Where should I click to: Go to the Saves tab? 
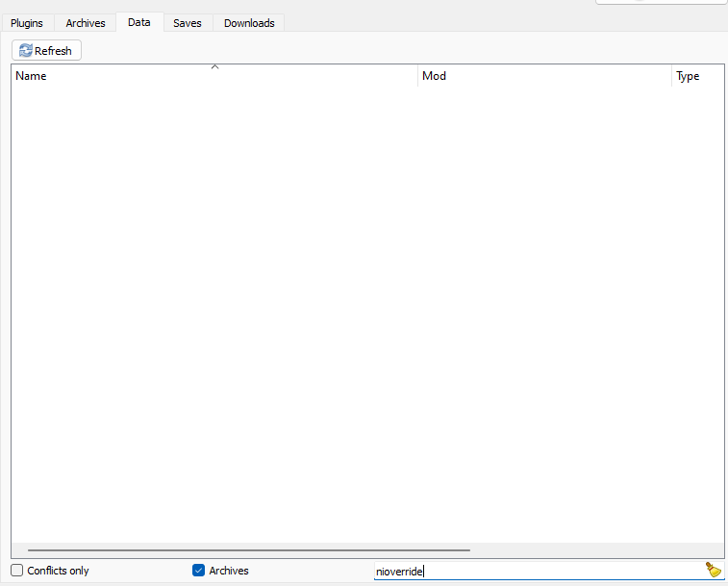(188, 23)
